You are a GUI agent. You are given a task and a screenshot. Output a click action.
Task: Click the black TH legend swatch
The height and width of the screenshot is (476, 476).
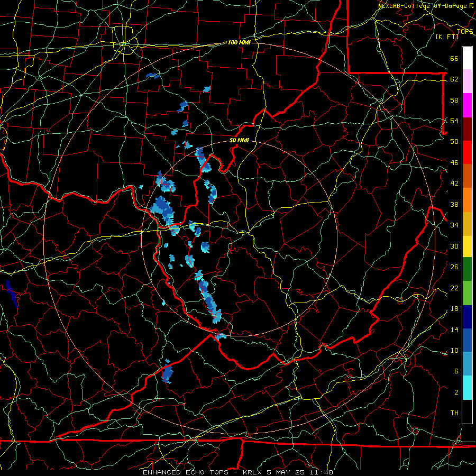(467, 411)
